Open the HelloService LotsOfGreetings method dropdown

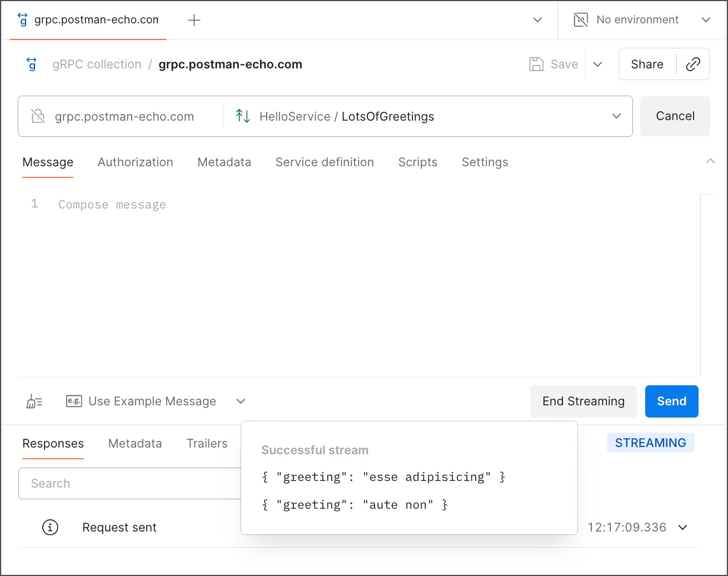(616, 116)
